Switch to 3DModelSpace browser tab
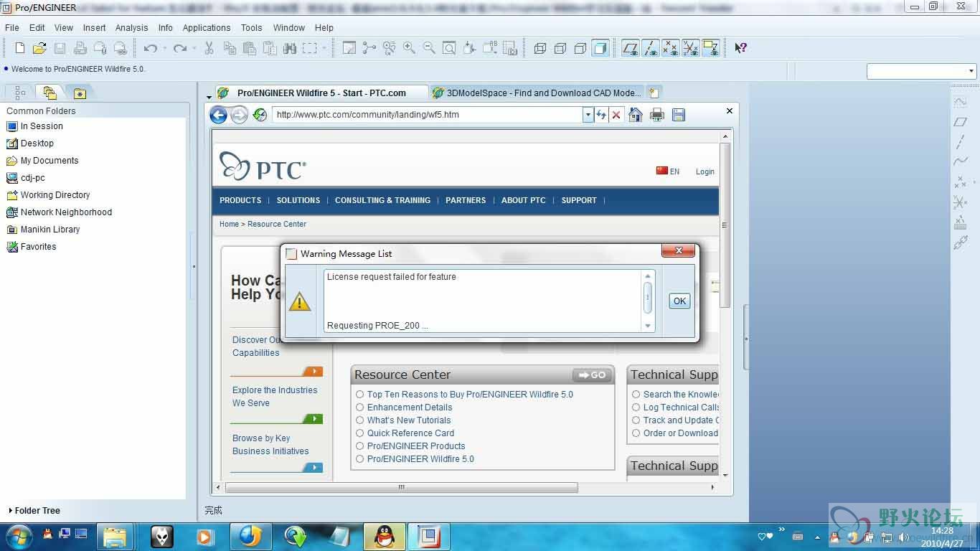 click(536, 93)
